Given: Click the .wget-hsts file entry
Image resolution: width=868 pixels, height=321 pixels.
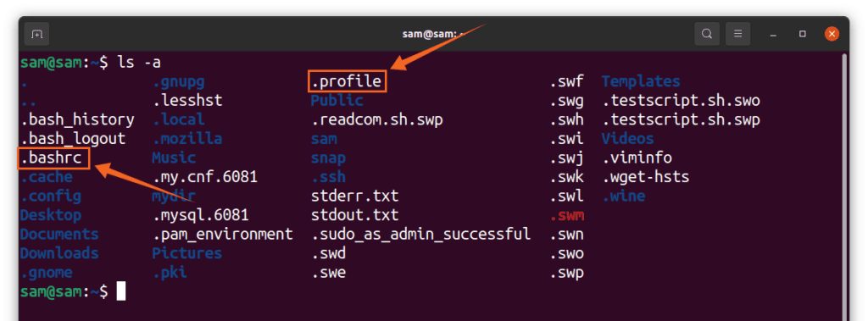Looking at the screenshot, I should click(x=645, y=177).
